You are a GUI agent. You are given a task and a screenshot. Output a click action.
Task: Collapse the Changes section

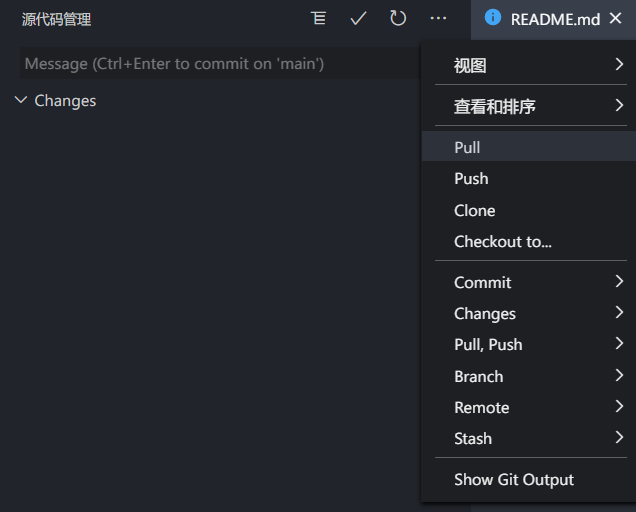22,100
